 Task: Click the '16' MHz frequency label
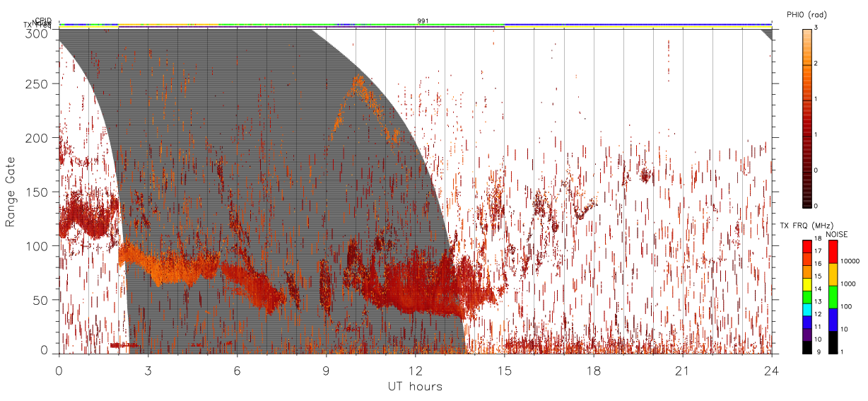pos(819,264)
